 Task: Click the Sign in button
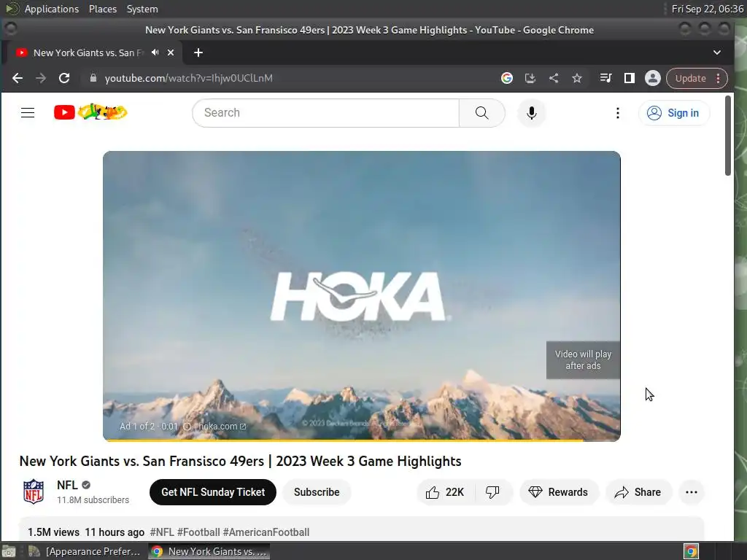[673, 113]
